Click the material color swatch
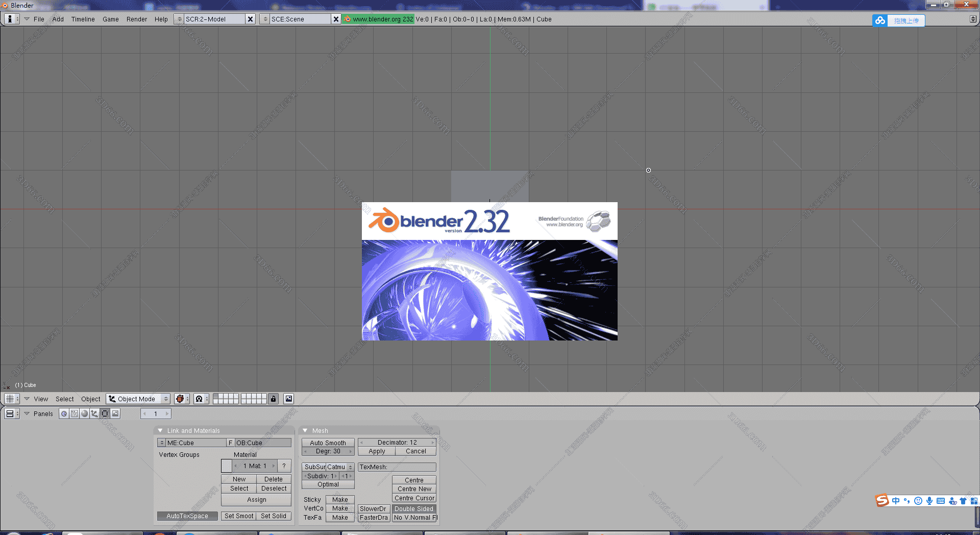Image resolution: width=980 pixels, height=535 pixels. coord(227,466)
